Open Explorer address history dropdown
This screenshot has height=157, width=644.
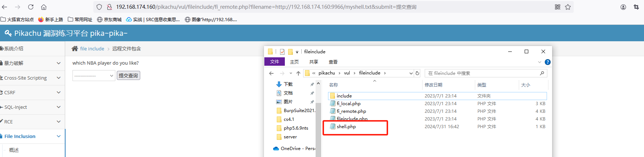tap(411, 73)
